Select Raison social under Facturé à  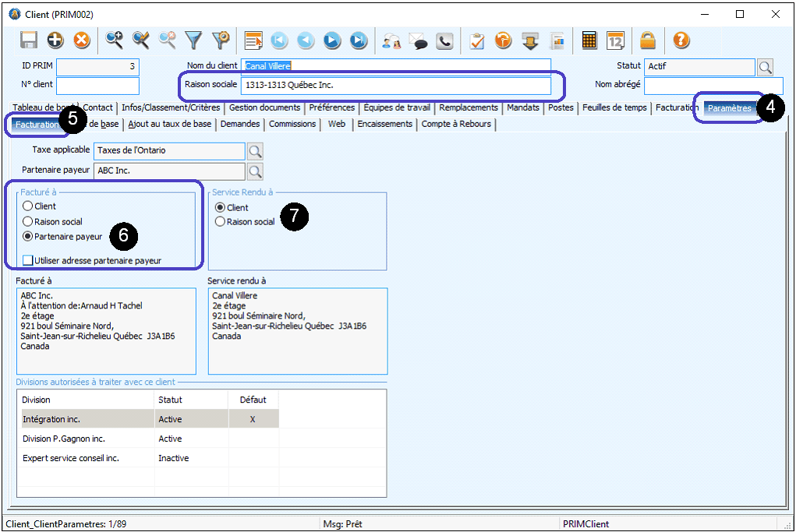28,221
